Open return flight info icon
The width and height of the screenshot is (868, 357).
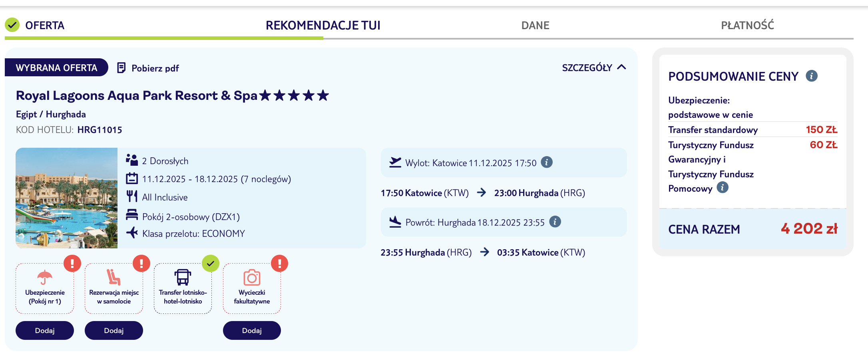pos(555,222)
